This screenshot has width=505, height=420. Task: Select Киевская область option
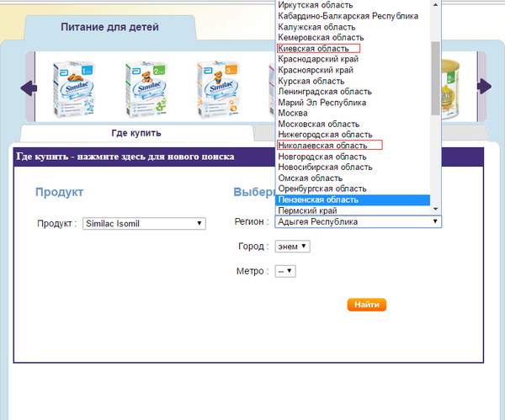click(353, 49)
